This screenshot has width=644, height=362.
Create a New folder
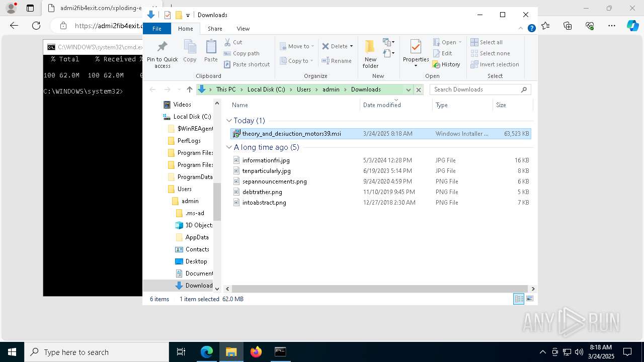coord(370,54)
